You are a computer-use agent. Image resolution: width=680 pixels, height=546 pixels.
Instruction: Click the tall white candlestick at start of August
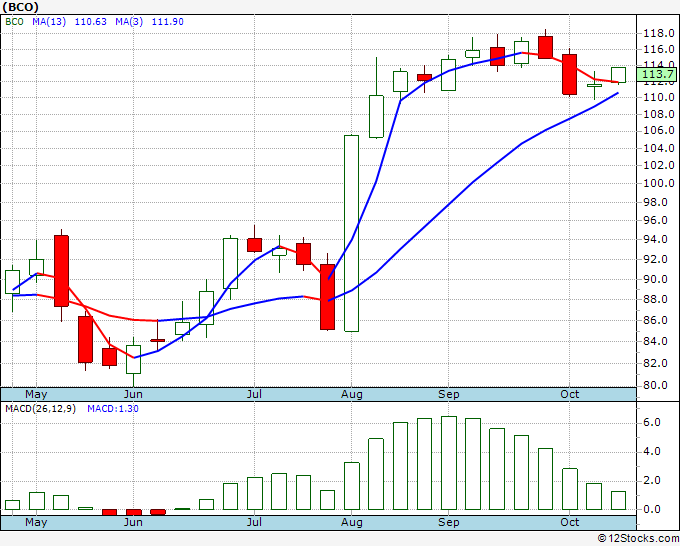[351, 233]
